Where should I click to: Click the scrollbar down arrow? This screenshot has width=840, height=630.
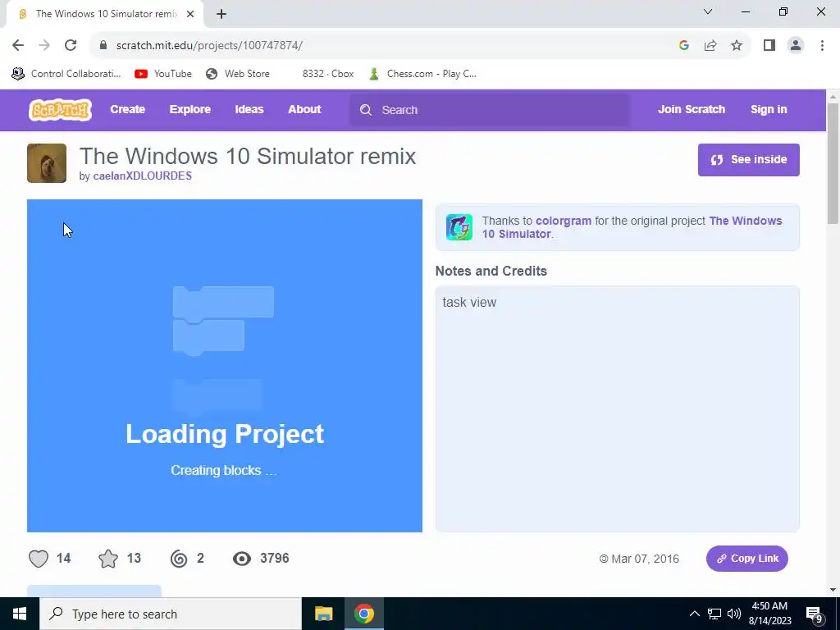coord(833,591)
